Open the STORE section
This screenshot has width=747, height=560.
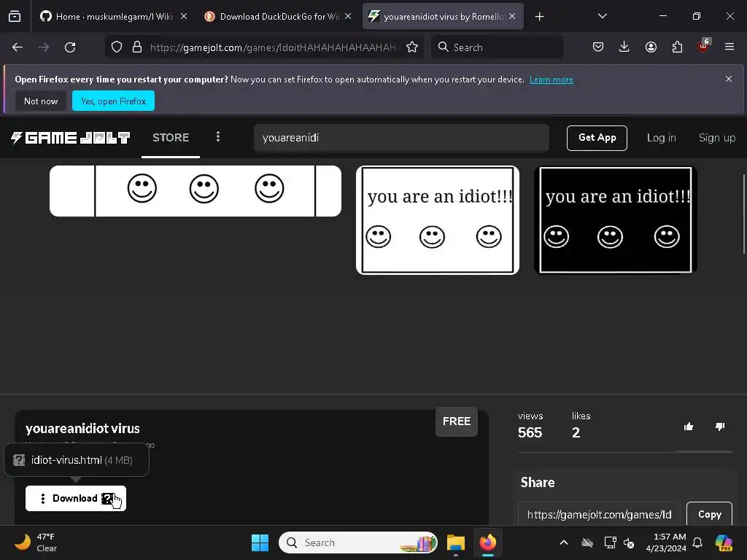[171, 138]
